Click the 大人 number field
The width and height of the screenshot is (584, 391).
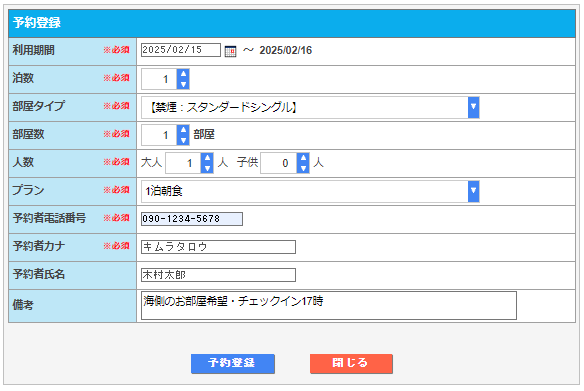click(184, 163)
